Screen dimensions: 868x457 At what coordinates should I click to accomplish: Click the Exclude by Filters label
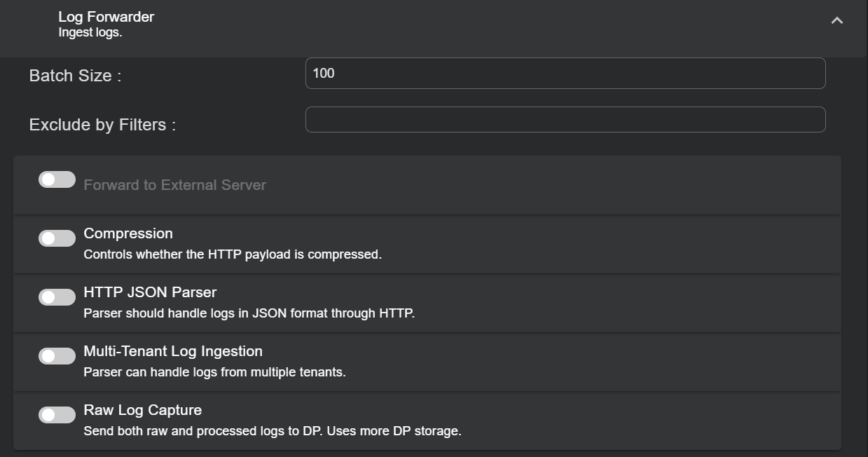[102, 125]
